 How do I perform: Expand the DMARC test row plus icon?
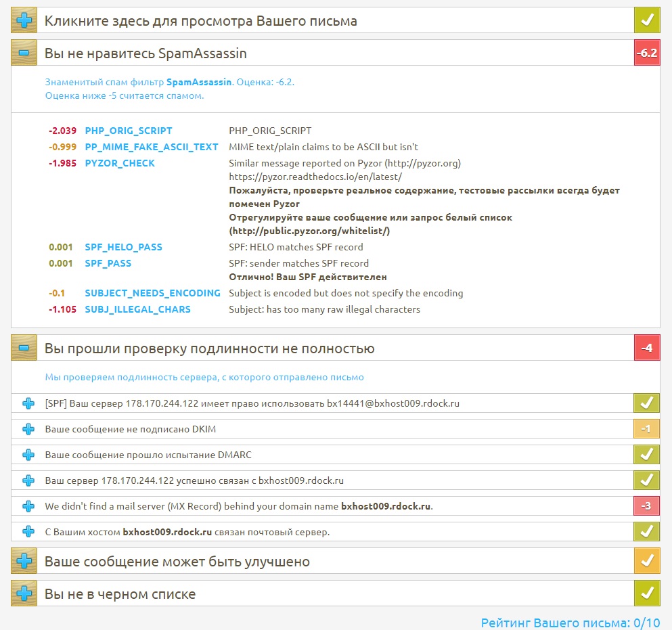tap(28, 455)
